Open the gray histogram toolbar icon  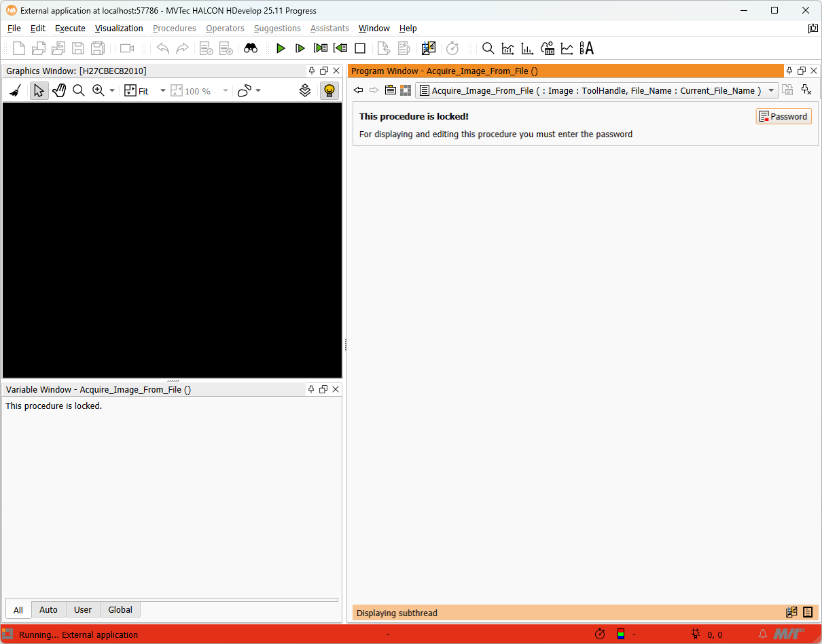(507, 48)
